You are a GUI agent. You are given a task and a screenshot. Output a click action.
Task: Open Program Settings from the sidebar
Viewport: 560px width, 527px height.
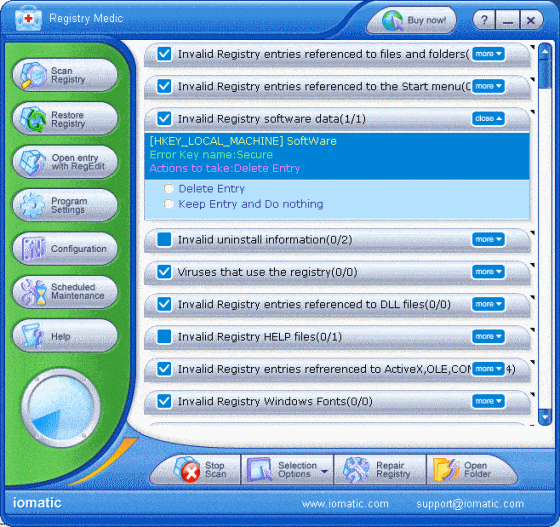click(x=65, y=205)
